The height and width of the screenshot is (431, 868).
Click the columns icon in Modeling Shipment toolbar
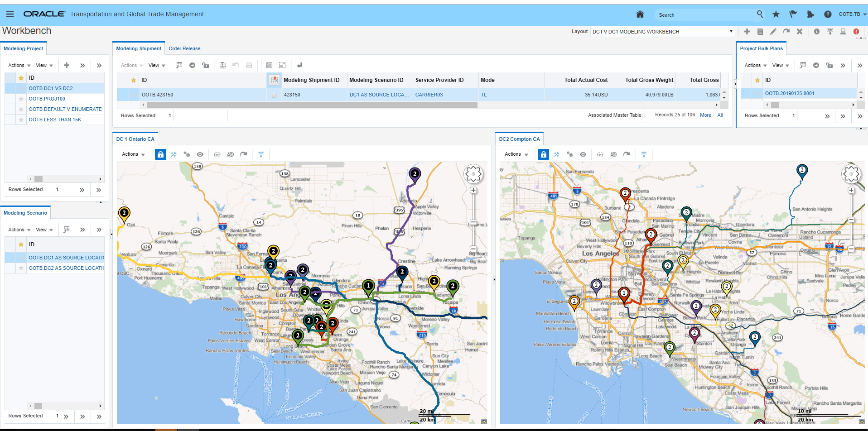point(269,65)
